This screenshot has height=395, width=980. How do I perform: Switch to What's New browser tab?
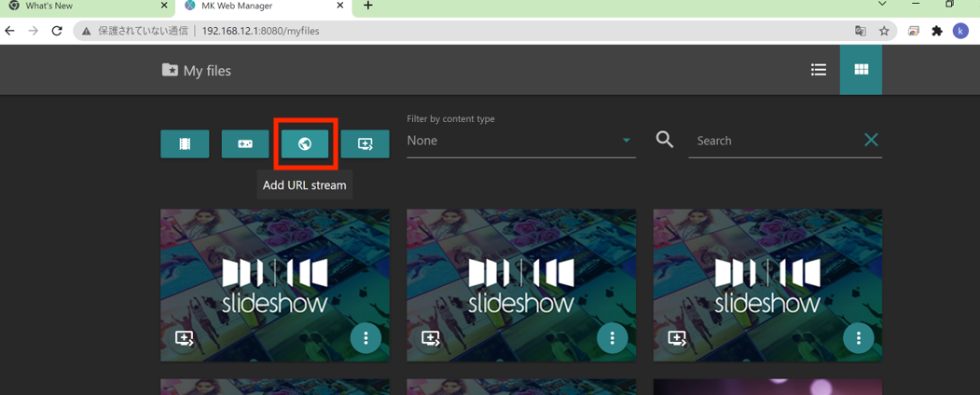click(x=86, y=7)
